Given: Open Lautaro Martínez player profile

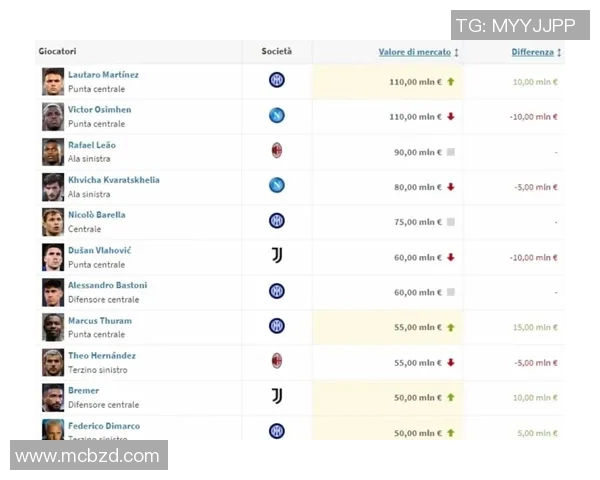Looking at the screenshot, I should click(x=103, y=75).
